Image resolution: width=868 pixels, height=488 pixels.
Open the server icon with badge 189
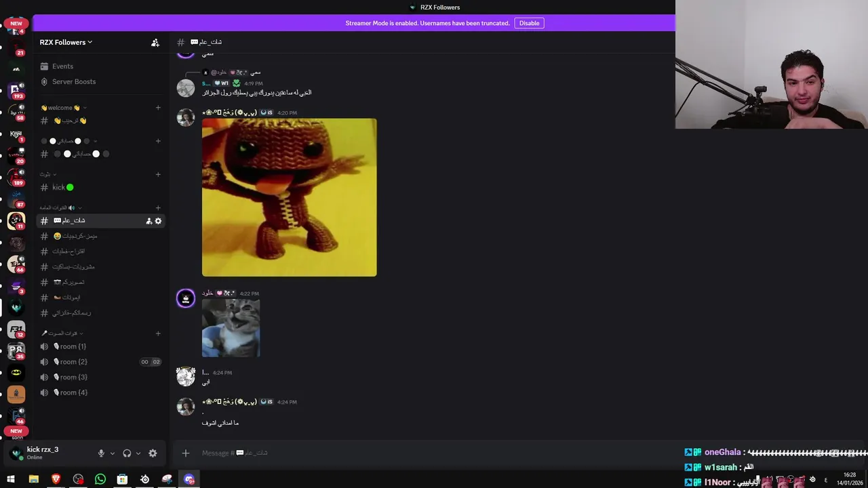pyautogui.click(x=16, y=177)
